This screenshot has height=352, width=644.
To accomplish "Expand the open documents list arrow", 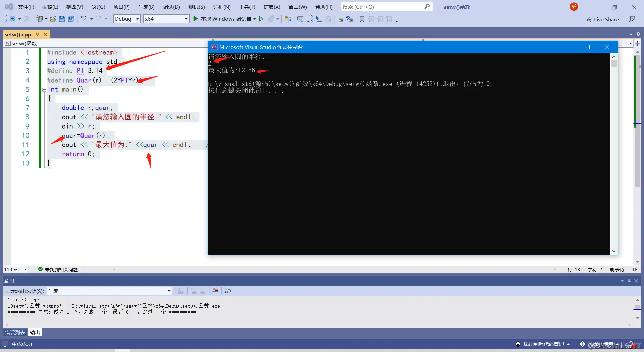I will 631,34.
